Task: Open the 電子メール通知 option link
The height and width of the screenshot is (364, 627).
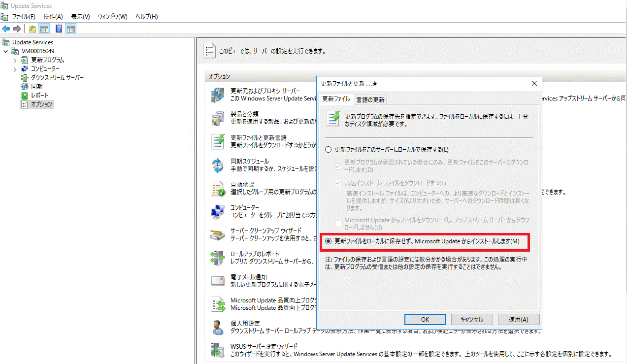Action: coord(249,277)
